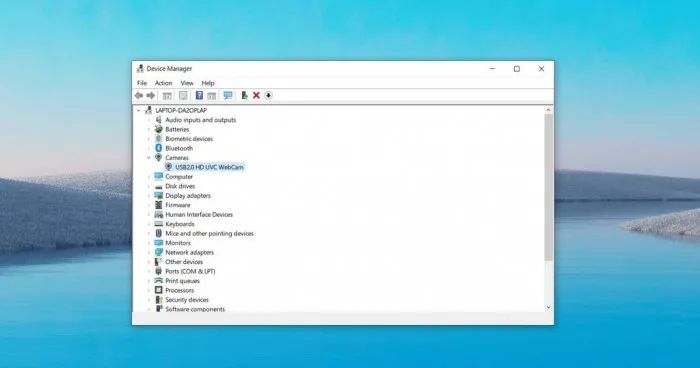Scan for hardware changes via monitor icon
700x368 pixels.
[x=228, y=96]
